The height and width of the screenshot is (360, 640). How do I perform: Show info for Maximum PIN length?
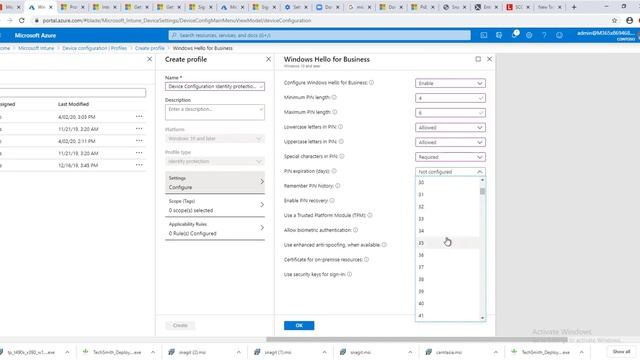point(335,112)
